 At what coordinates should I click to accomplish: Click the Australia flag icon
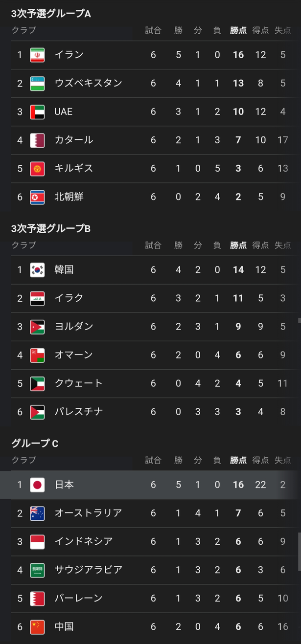[37, 513]
